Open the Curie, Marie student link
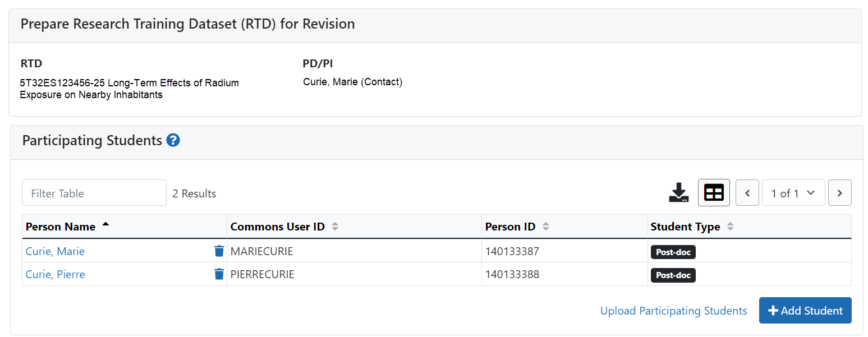 pos(55,251)
